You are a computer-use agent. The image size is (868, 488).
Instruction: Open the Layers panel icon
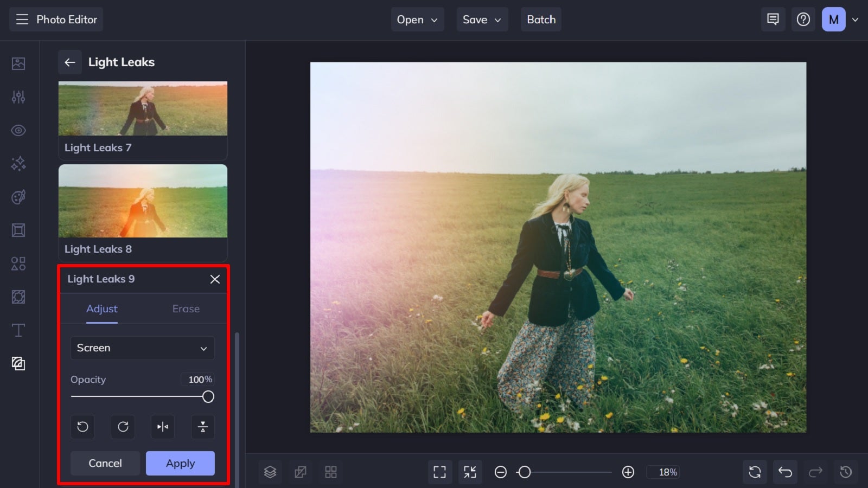pos(270,472)
